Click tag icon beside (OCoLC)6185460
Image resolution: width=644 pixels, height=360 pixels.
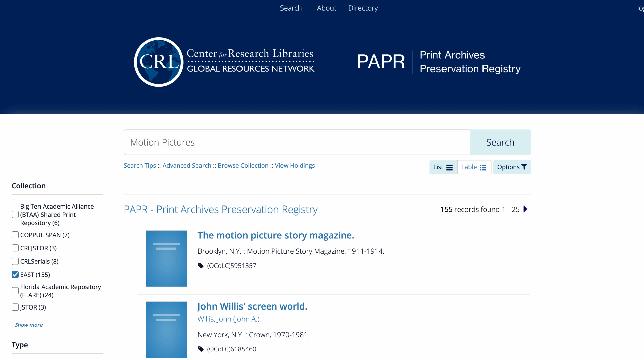pos(200,349)
